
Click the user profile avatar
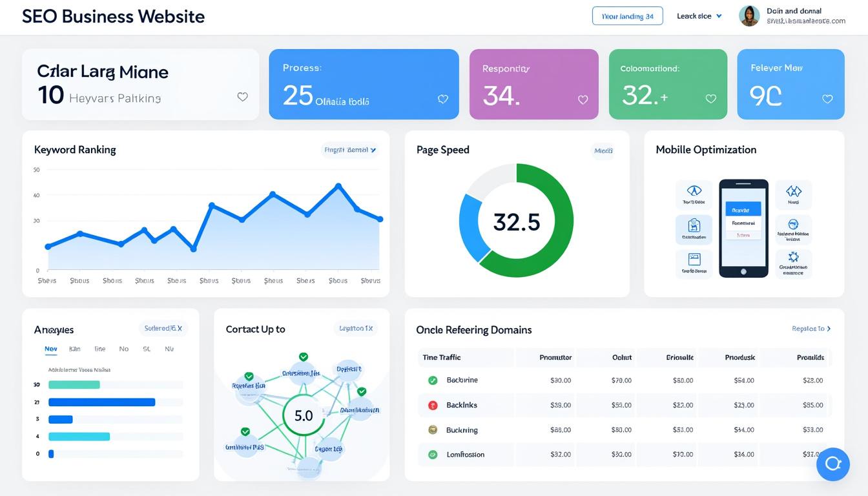749,16
